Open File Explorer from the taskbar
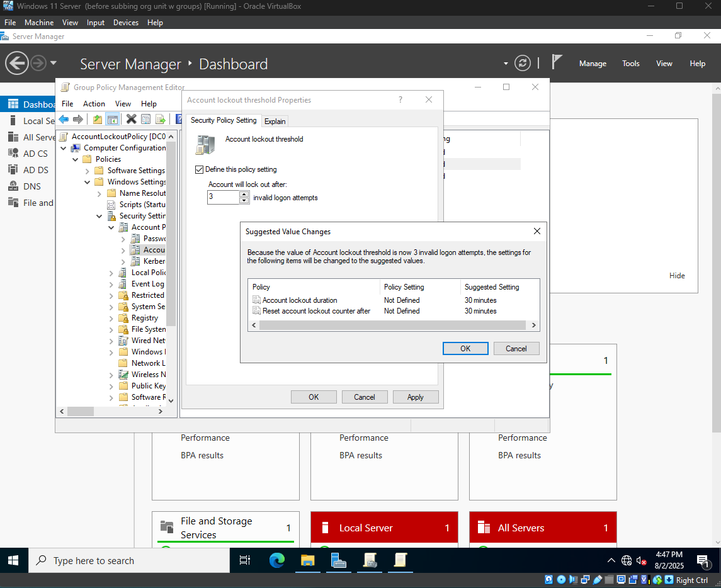The image size is (721, 588). pos(308,560)
